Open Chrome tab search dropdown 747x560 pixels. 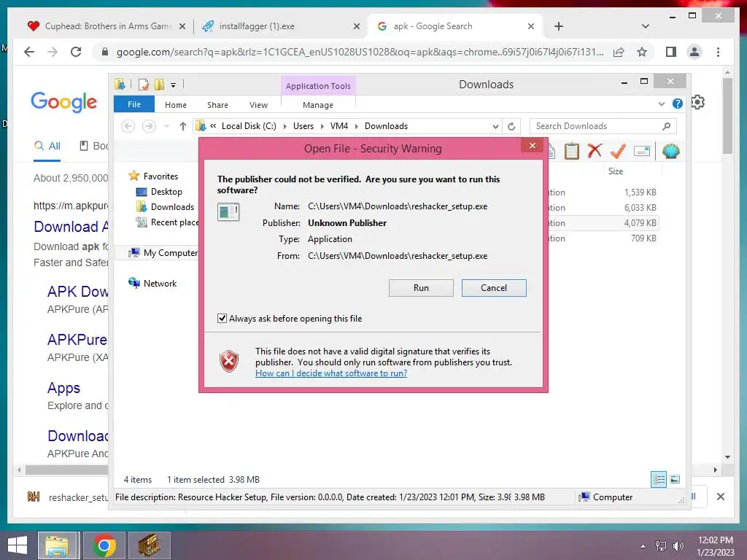point(646,26)
